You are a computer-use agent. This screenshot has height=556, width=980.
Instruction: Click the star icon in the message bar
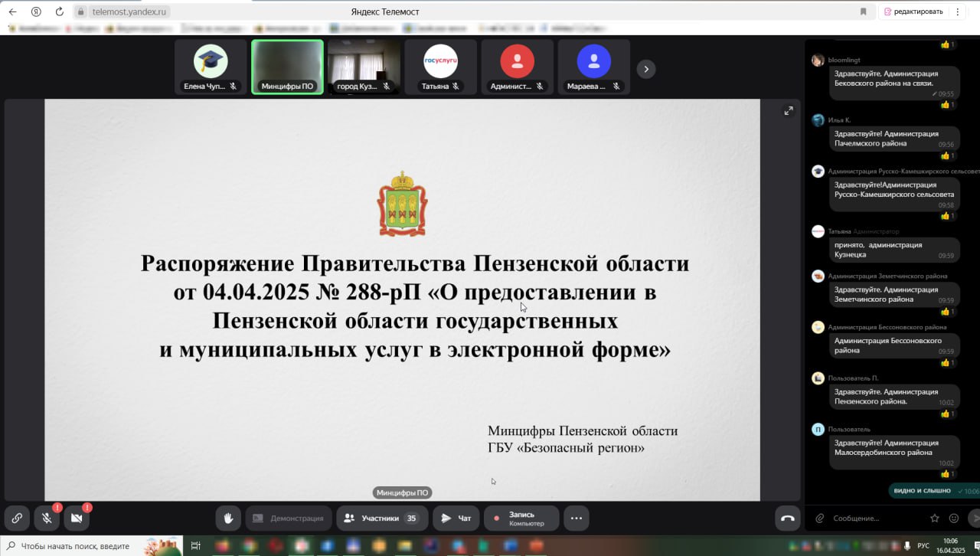coord(935,518)
